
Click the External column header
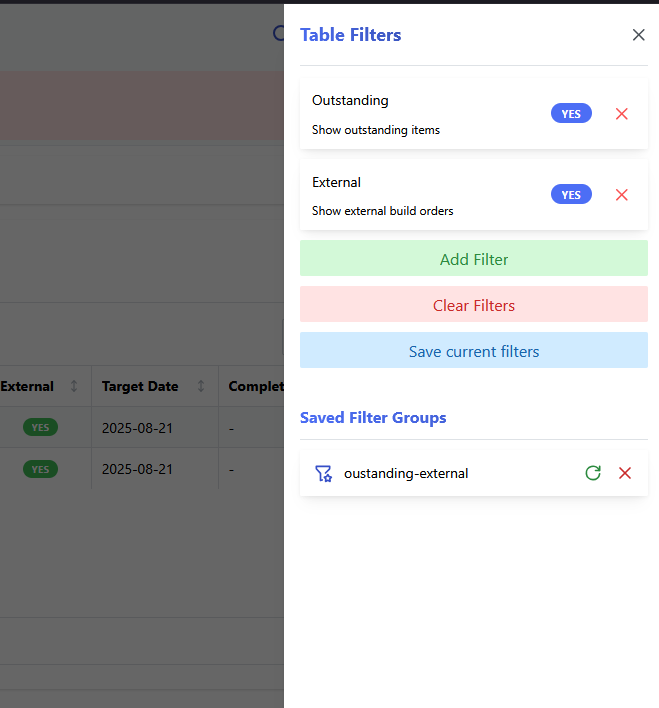27,387
